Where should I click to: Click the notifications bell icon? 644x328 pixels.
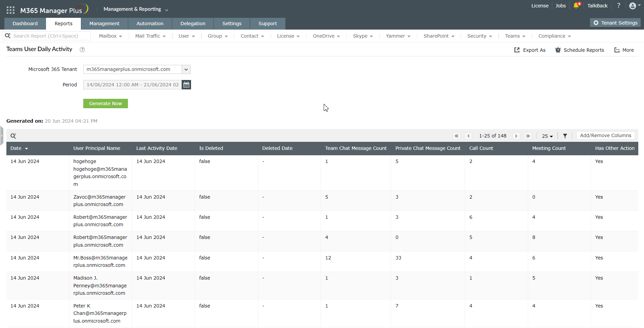577,6
